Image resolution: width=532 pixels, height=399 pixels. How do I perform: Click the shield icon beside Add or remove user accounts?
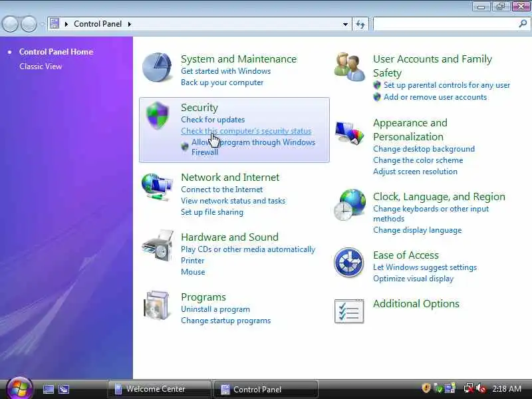[x=377, y=97]
